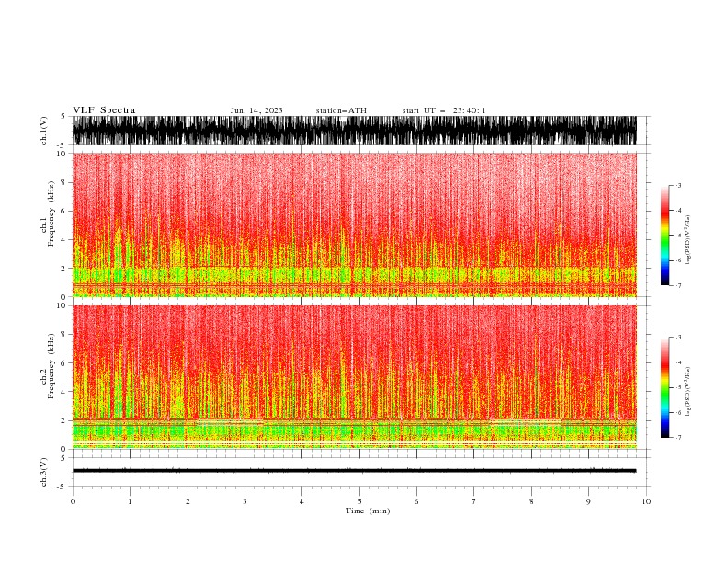Click the color scale bar beside ch.1
This screenshot has width=728, height=563.
[x=665, y=236]
